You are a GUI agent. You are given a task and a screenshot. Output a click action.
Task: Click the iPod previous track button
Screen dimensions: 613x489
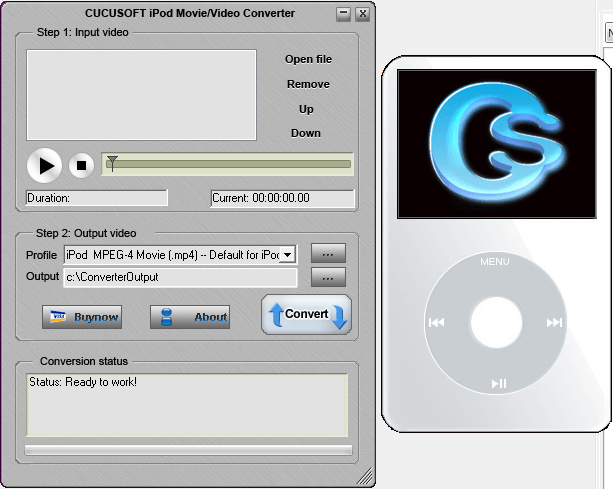pos(436,322)
